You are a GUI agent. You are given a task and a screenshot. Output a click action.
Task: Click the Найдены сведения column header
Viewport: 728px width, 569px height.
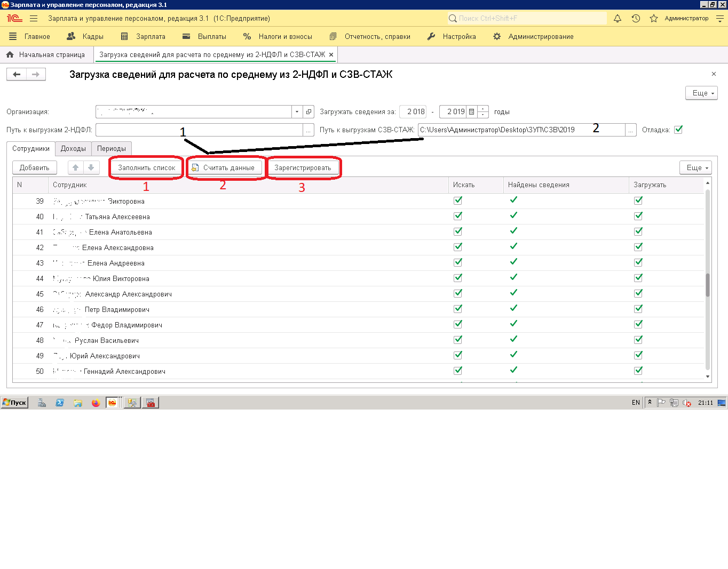(x=566, y=185)
